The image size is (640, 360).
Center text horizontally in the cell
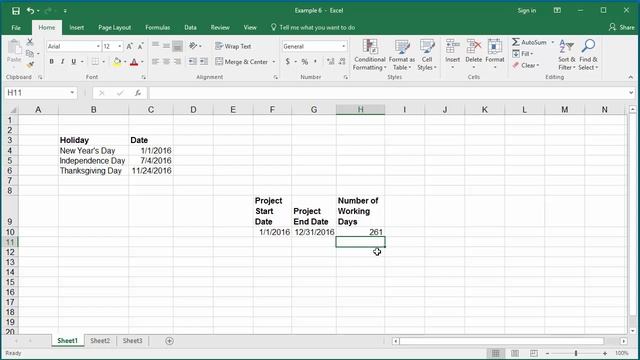tap(166, 62)
